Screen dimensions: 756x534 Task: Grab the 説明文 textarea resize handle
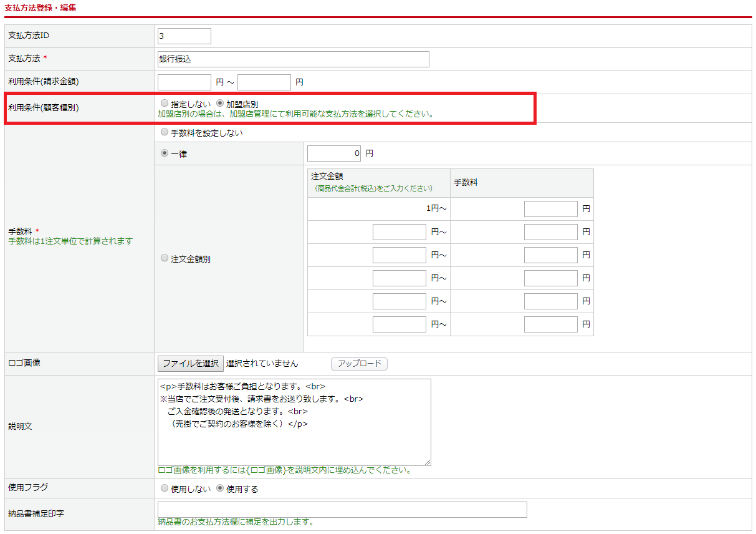click(428, 462)
